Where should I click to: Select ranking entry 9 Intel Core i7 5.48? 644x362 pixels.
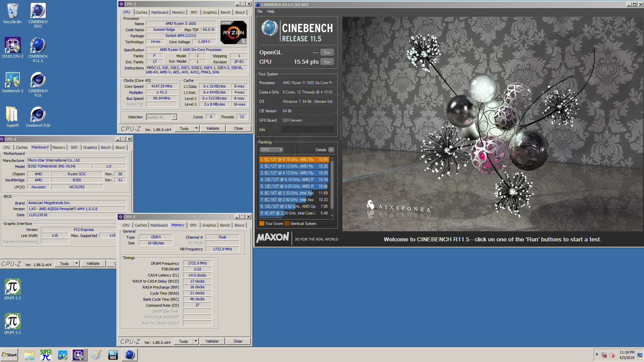tap(294, 213)
